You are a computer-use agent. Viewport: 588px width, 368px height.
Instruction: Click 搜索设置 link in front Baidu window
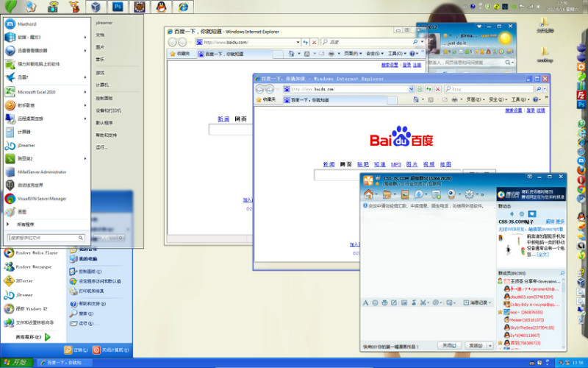pos(514,110)
